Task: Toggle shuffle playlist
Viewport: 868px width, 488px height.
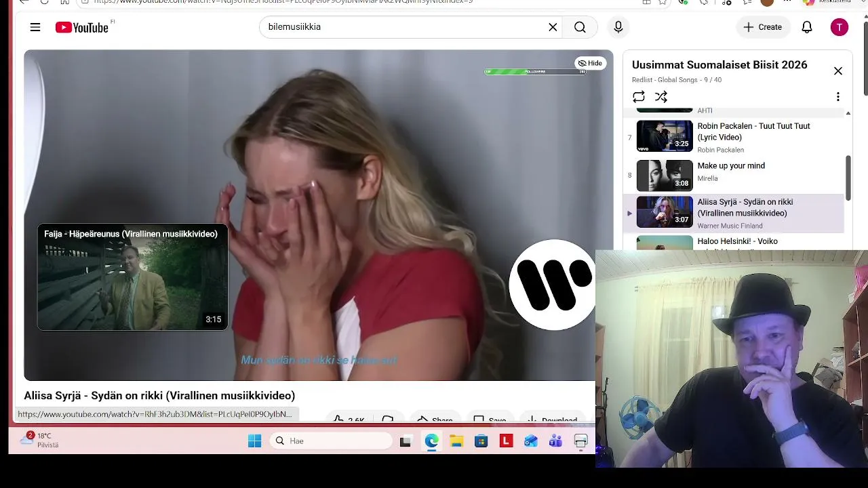Action: [x=661, y=97]
